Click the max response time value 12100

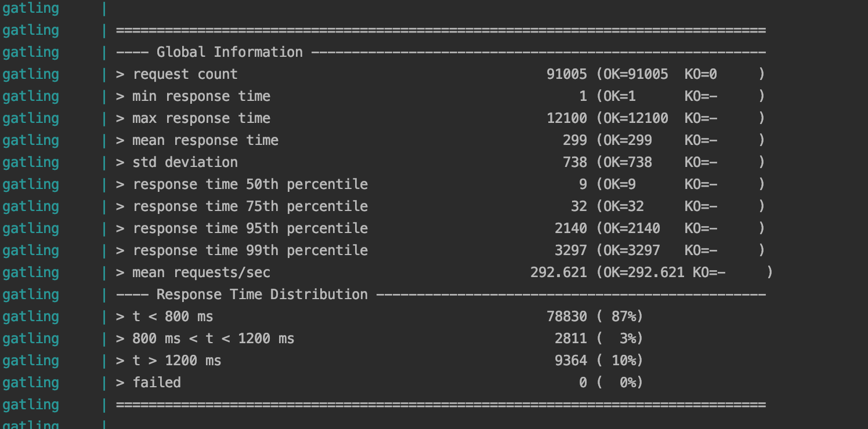click(566, 118)
